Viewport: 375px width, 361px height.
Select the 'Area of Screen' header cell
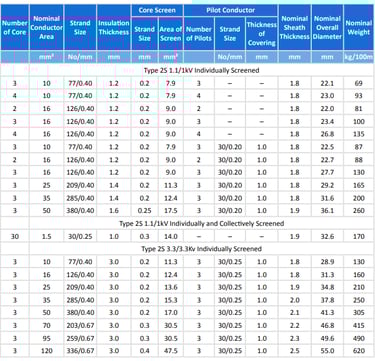(x=171, y=34)
